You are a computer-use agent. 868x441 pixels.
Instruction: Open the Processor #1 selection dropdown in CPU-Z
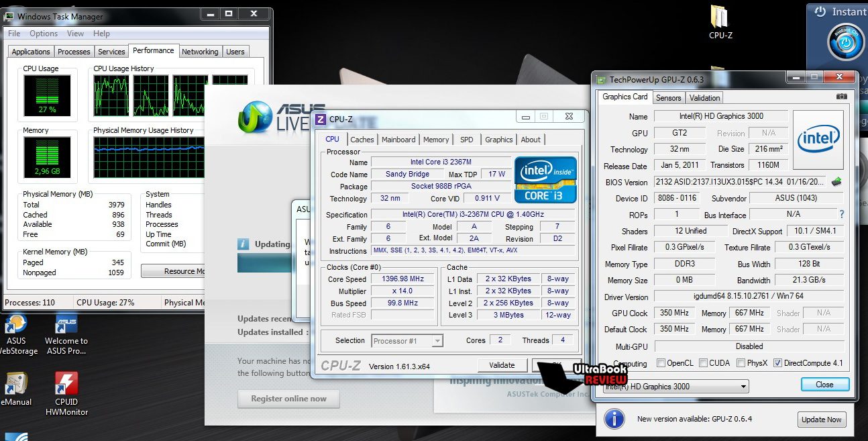(x=407, y=341)
